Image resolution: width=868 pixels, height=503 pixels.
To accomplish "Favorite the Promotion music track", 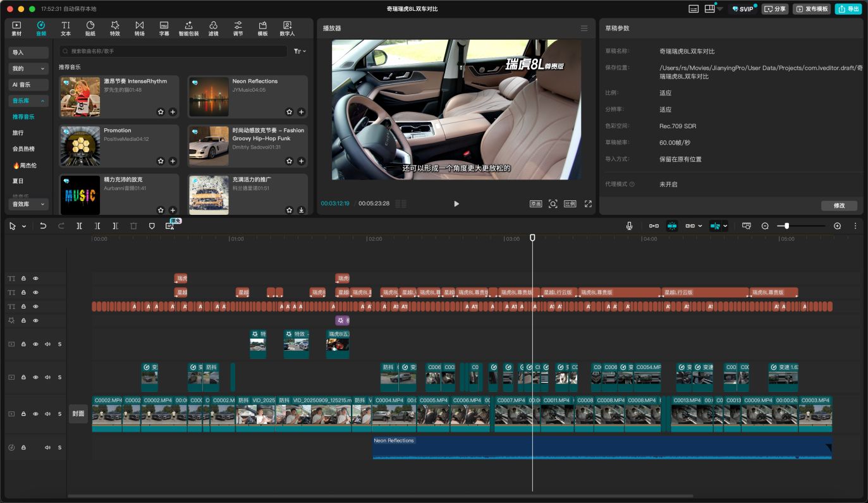I will [161, 161].
